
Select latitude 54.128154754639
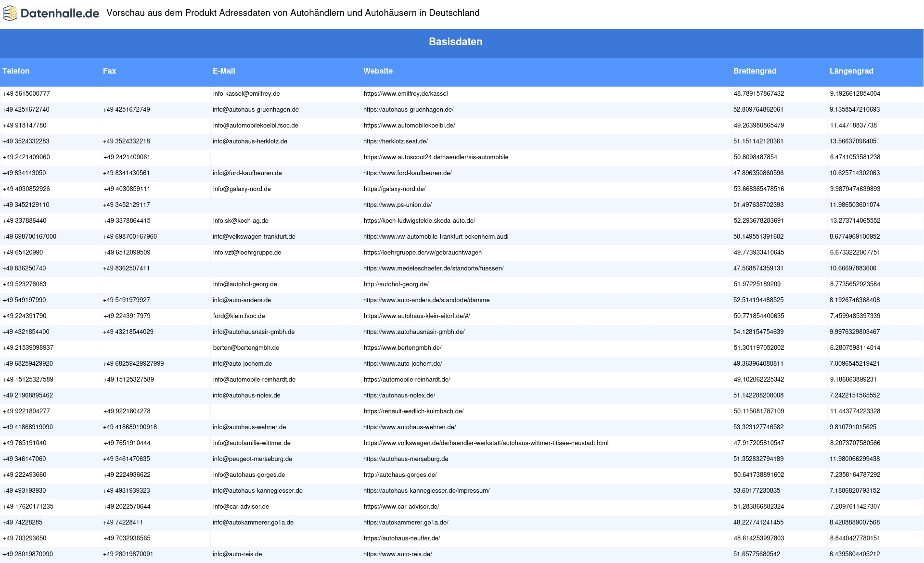758,332
